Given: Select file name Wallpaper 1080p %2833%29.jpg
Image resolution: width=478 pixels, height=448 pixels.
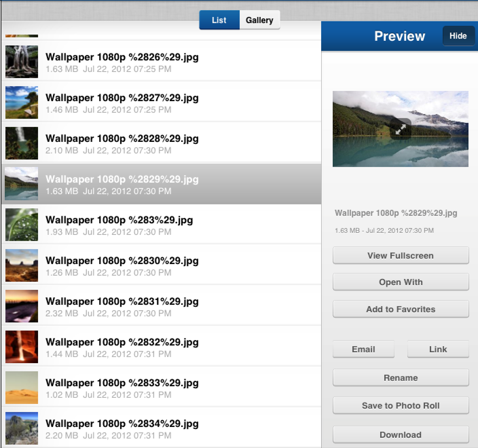Looking at the screenshot, I should [x=122, y=383].
